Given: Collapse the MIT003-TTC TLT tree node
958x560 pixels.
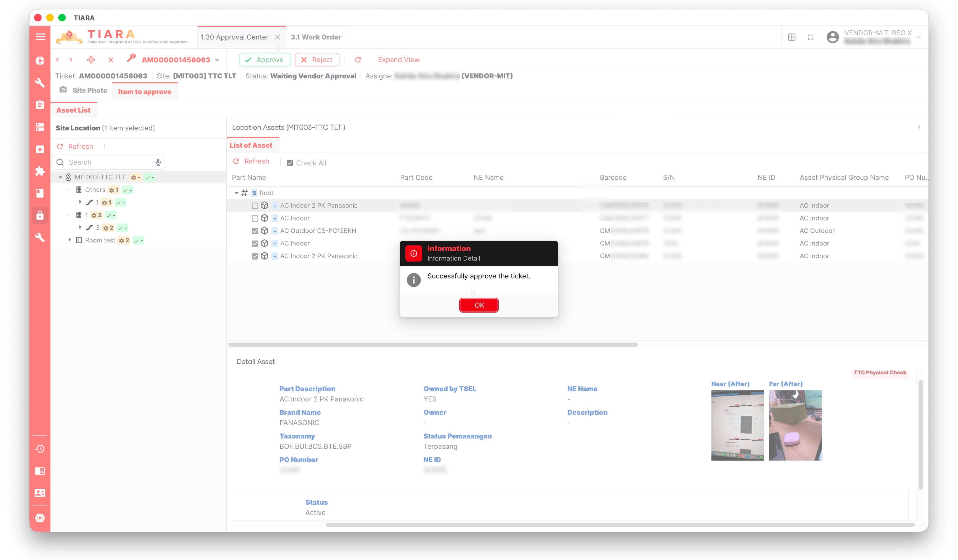Looking at the screenshot, I should pos(60,177).
